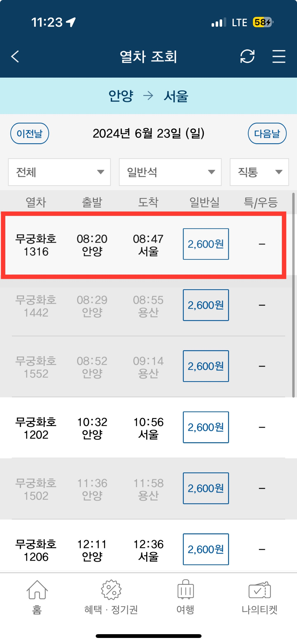Select 2,600원 fare for train 1206
Viewport: 297px width, 644px height.
[x=206, y=549]
